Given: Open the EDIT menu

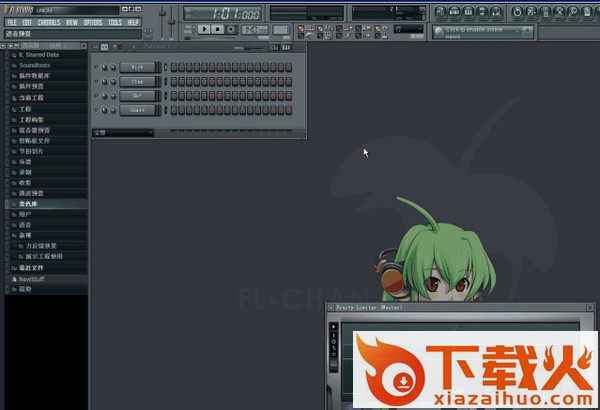Looking at the screenshot, I should pyautogui.click(x=27, y=23).
